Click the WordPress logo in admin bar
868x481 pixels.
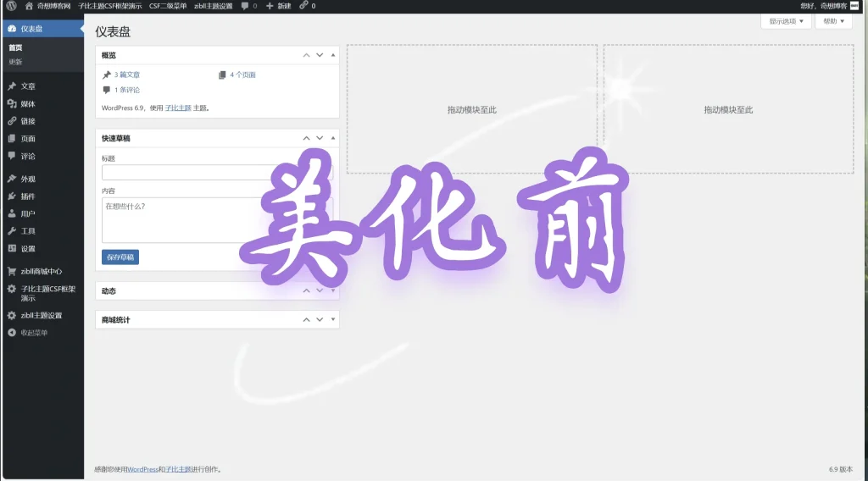(x=11, y=6)
